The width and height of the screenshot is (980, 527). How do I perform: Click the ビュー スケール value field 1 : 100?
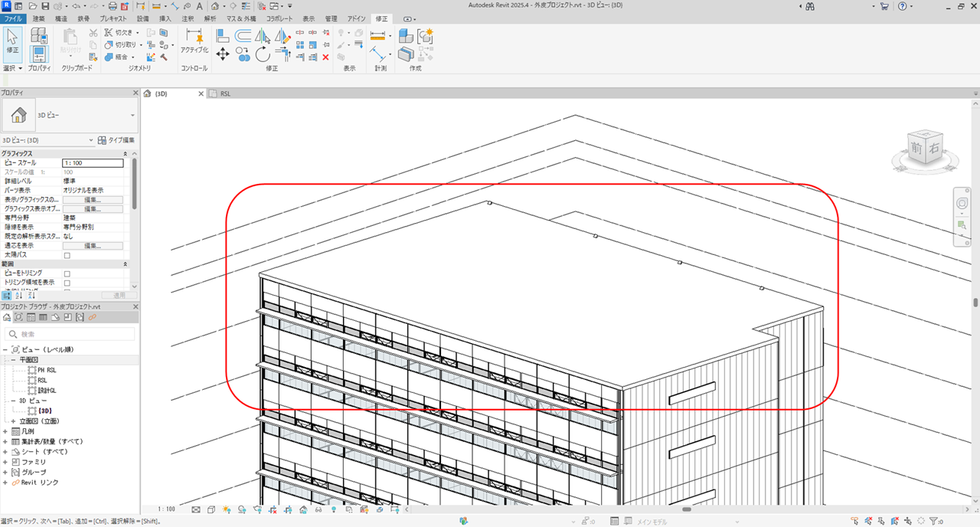pyautogui.click(x=93, y=162)
